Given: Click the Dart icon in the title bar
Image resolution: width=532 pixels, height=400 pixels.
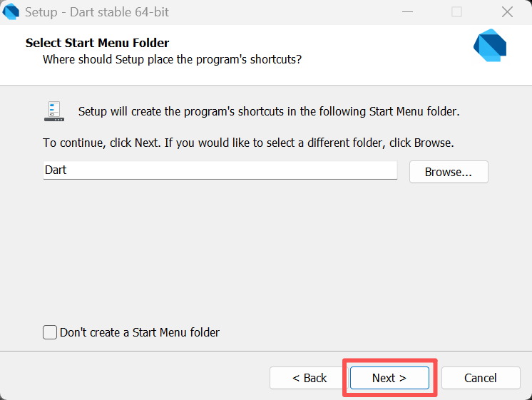Looking at the screenshot, I should pos(11,11).
